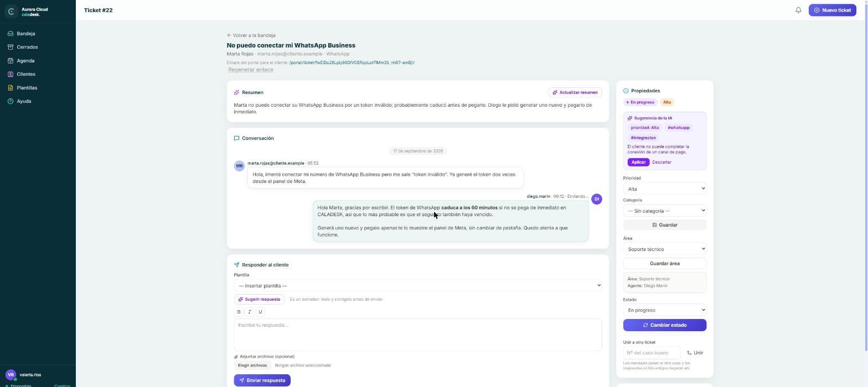Open notifications bell
The height and width of the screenshot is (387, 868).
click(x=798, y=10)
